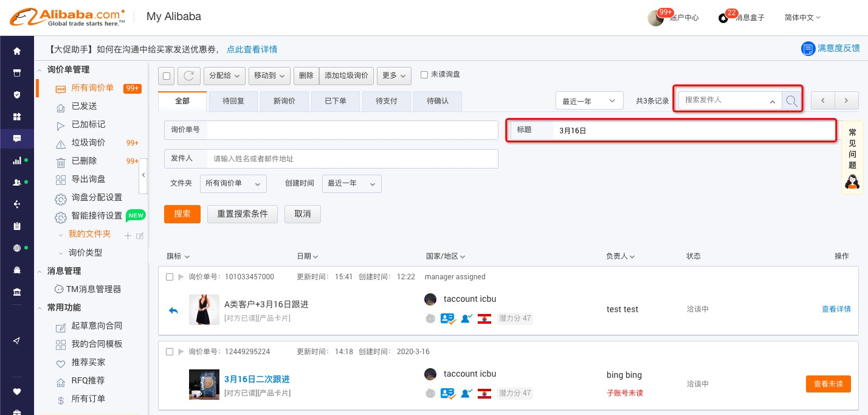Click the refresh inquiries icon button

click(x=189, y=76)
